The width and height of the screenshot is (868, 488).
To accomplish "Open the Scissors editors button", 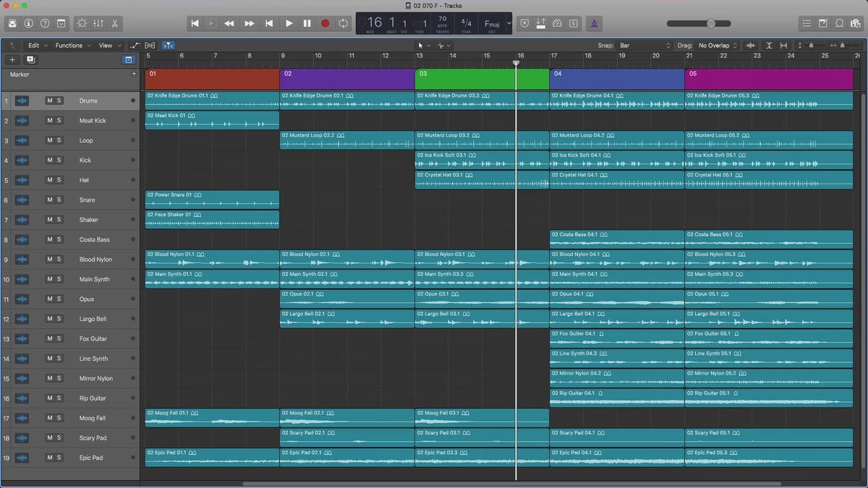I will coord(116,23).
